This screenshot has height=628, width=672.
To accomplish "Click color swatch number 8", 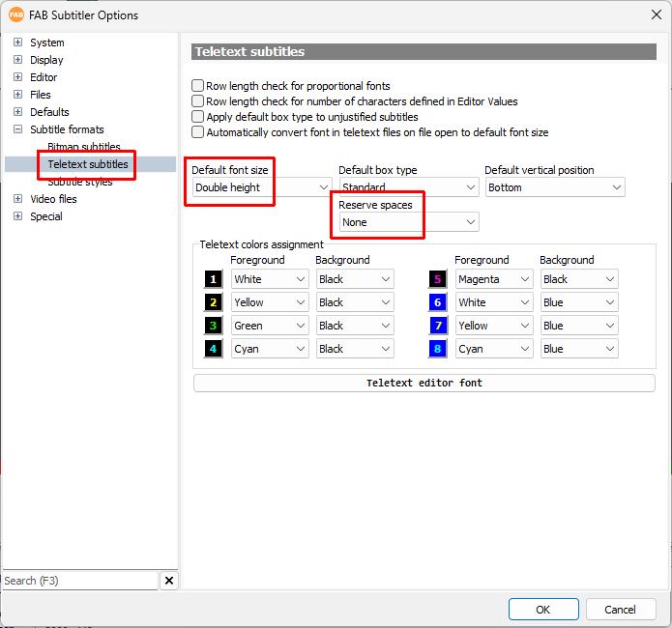I will click(438, 349).
